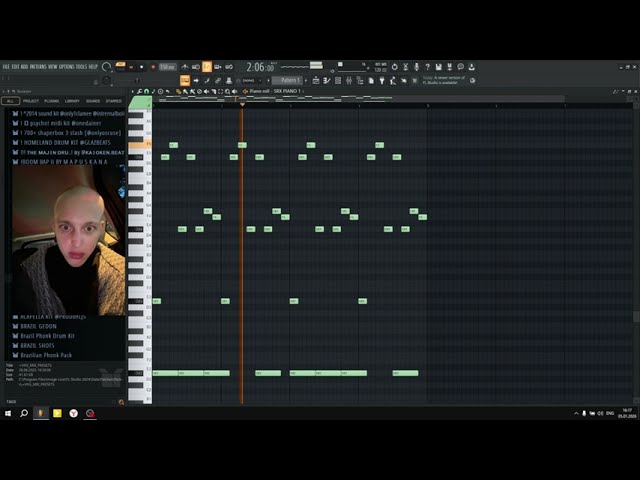Select the typing keyboard to piano icon

pyautogui.click(x=207, y=80)
